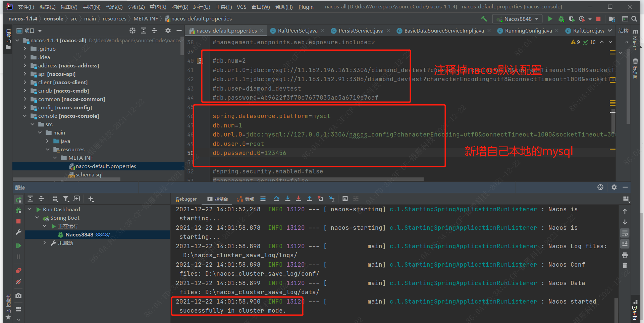Screen dimensions: 644x323
Task: Toggle mute breakpoints in the Services sidebar
Action: click(18, 282)
